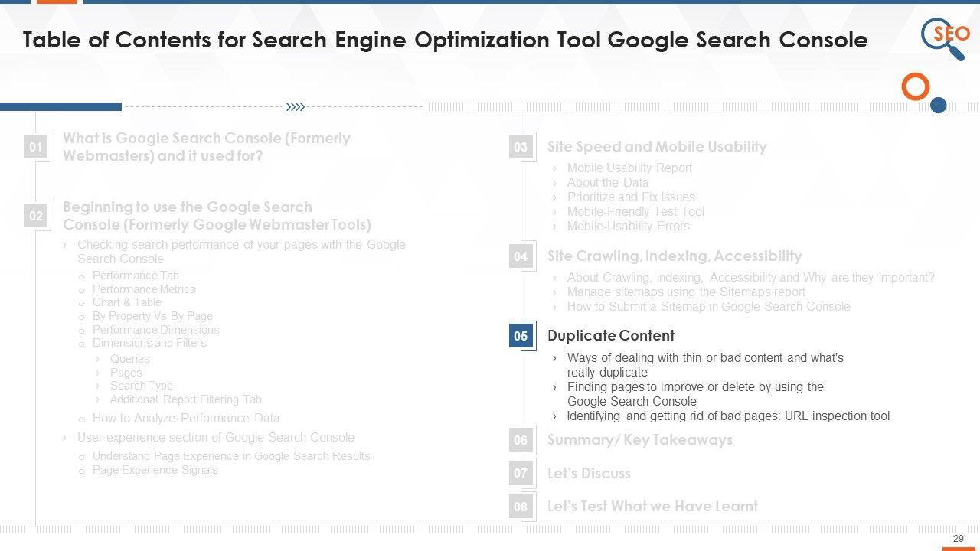The image size is (980, 551).
Task: Click the chevron arrows on dashed line
Action: [x=296, y=107]
